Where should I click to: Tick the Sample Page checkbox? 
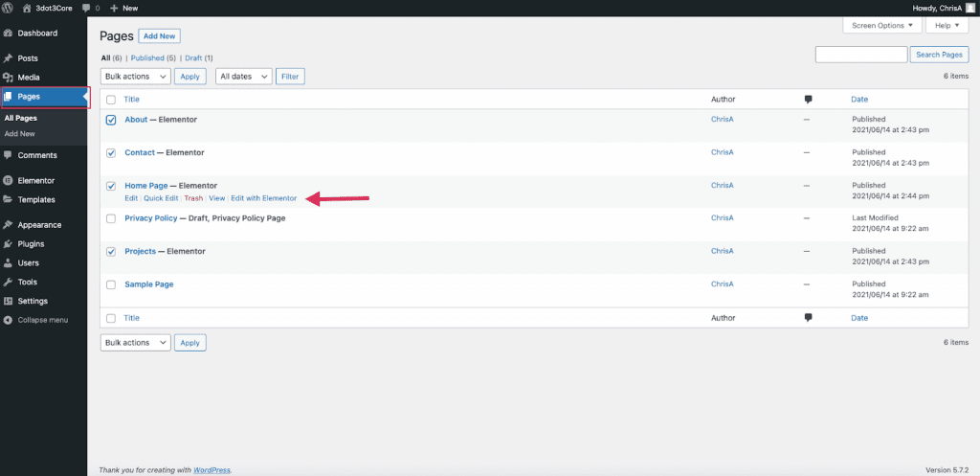click(111, 284)
